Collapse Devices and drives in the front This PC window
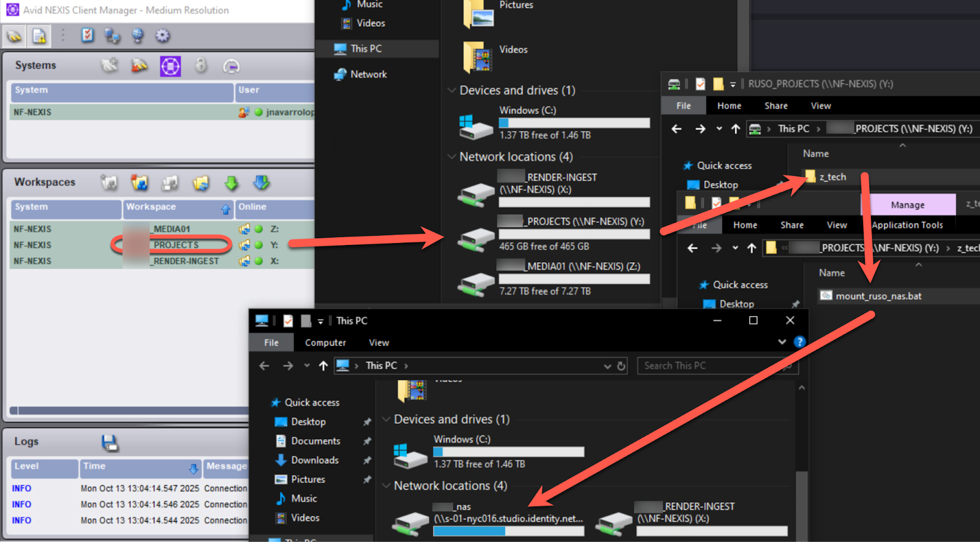 point(386,420)
